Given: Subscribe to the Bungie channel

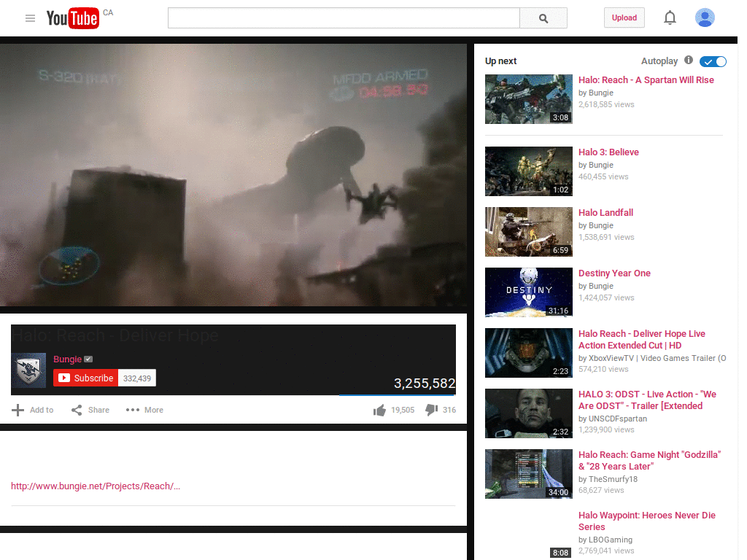Looking at the screenshot, I should [x=86, y=378].
